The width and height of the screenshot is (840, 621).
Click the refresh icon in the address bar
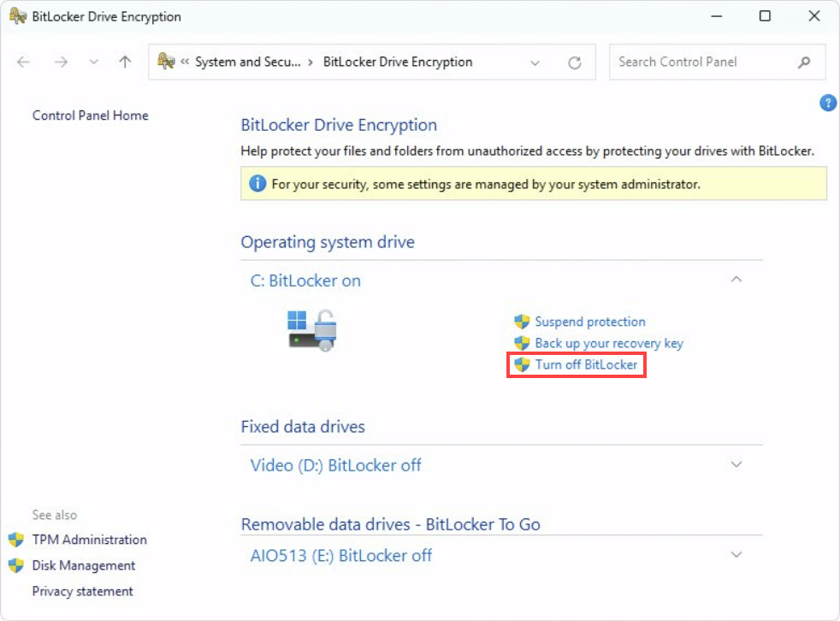coord(574,62)
